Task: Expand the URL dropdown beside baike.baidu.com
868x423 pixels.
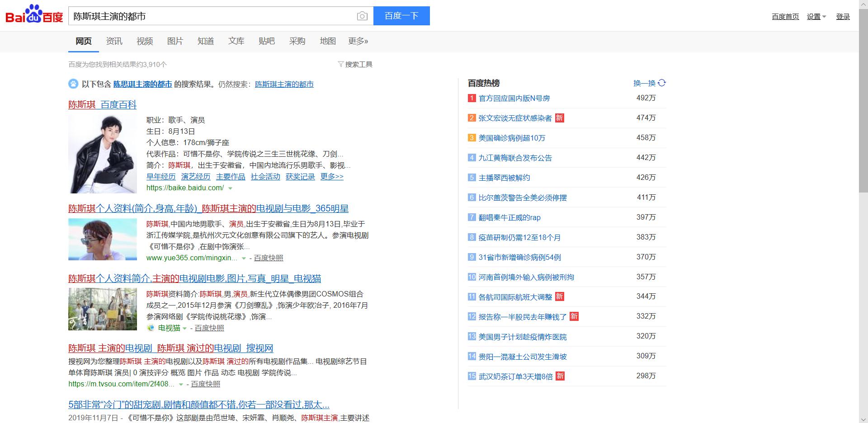Action: tap(231, 188)
